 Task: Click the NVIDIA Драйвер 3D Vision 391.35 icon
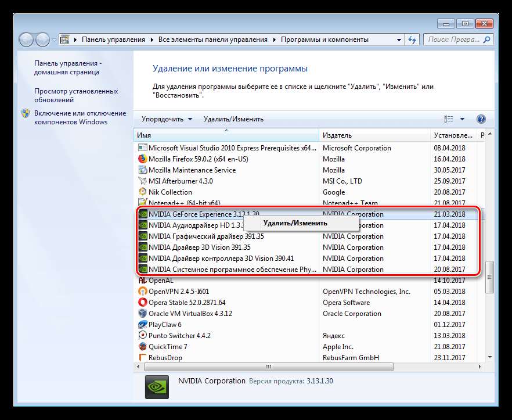143,247
